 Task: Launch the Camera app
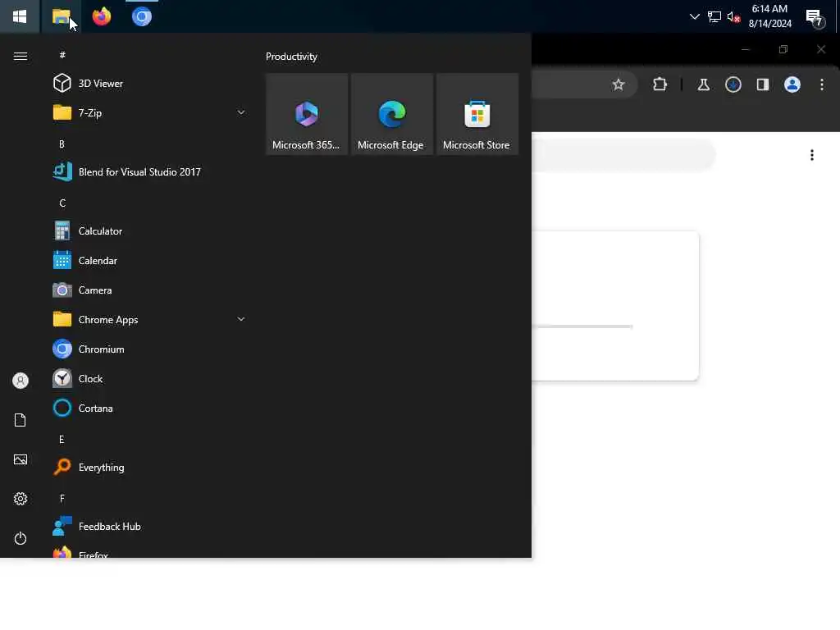click(x=150, y=290)
